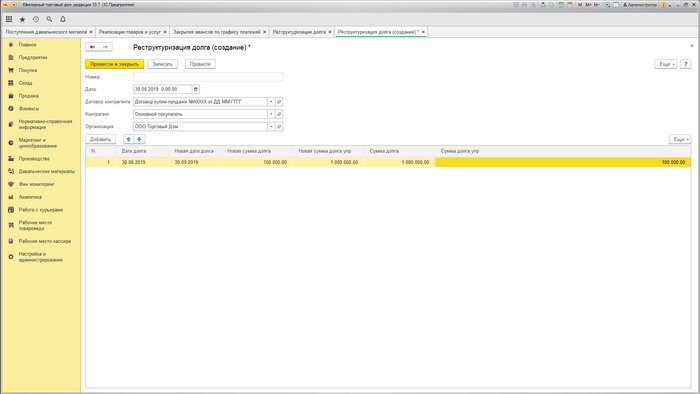This screenshot has height=394, width=700.
Task: Open Настройка и администрирование section
Action: (41, 257)
